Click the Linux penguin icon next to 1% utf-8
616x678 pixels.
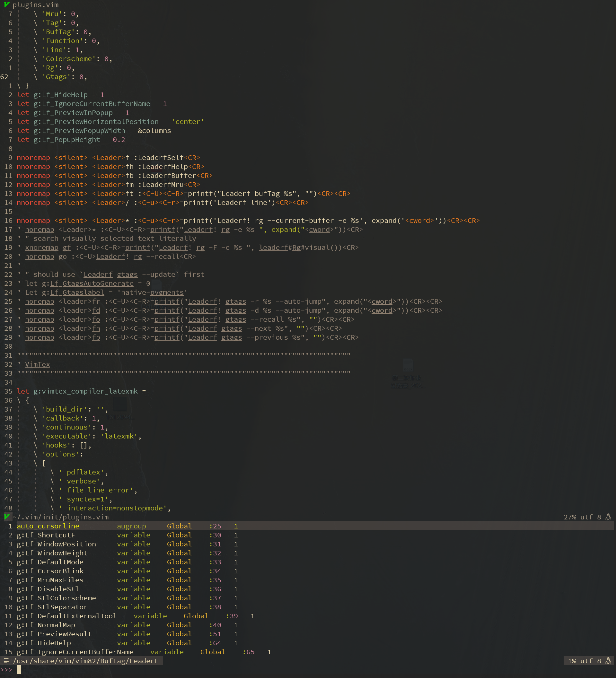[608, 661]
